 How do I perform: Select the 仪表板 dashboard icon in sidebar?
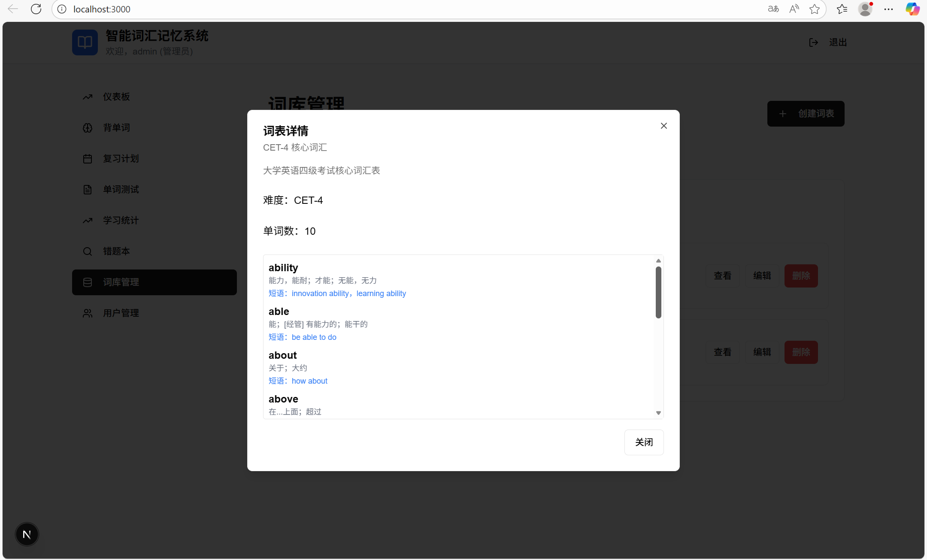tap(87, 97)
